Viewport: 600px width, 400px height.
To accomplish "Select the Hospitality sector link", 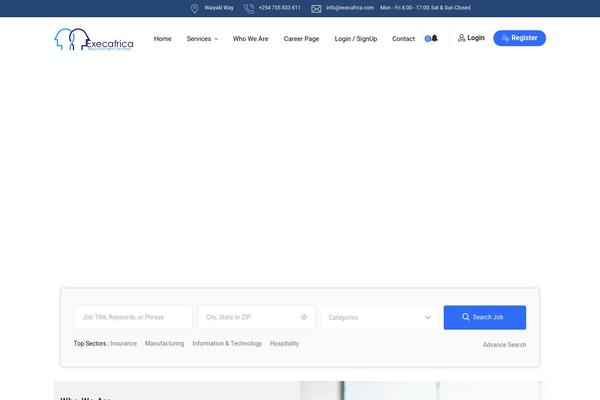I will (284, 343).
